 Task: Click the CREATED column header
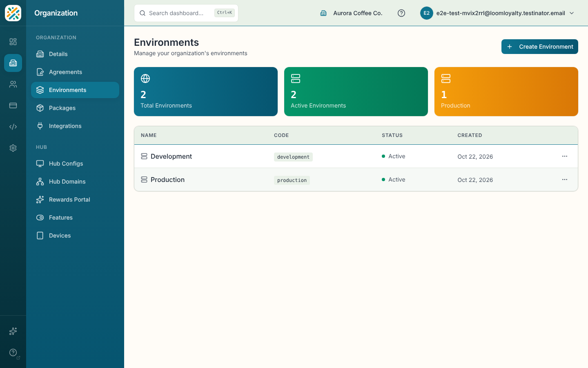(470, 135)
